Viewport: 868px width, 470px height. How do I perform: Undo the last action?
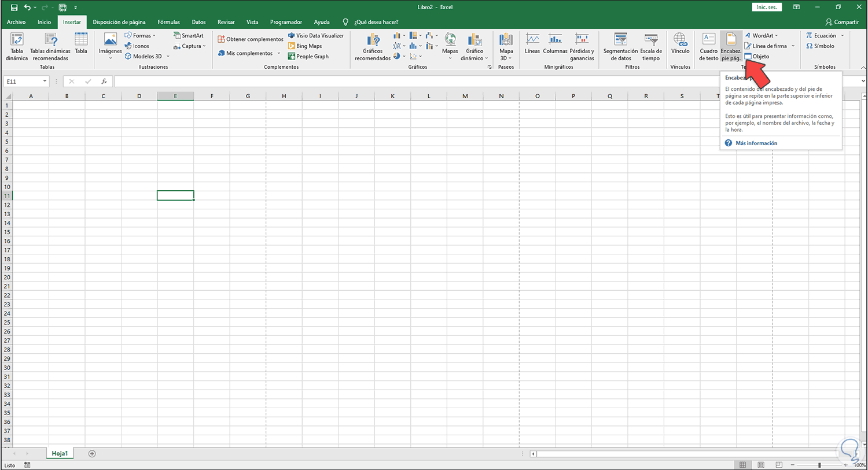coord(27,8)
